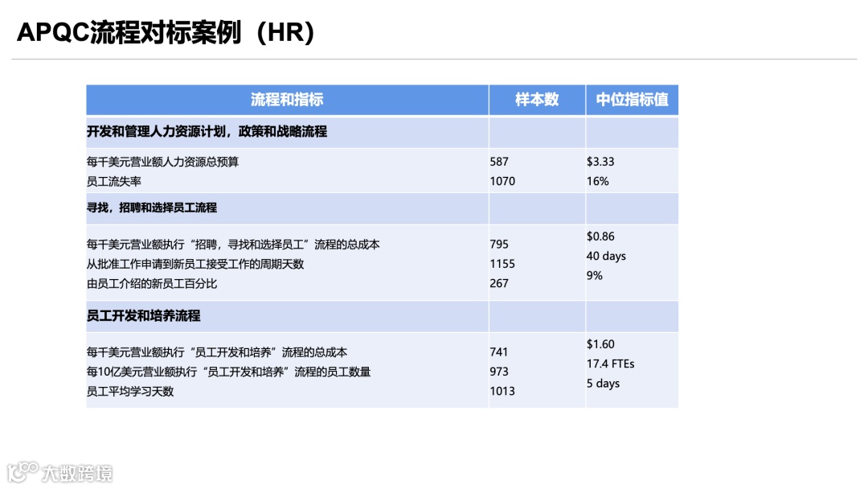Select sample count 1013

[x=502, y=391]
